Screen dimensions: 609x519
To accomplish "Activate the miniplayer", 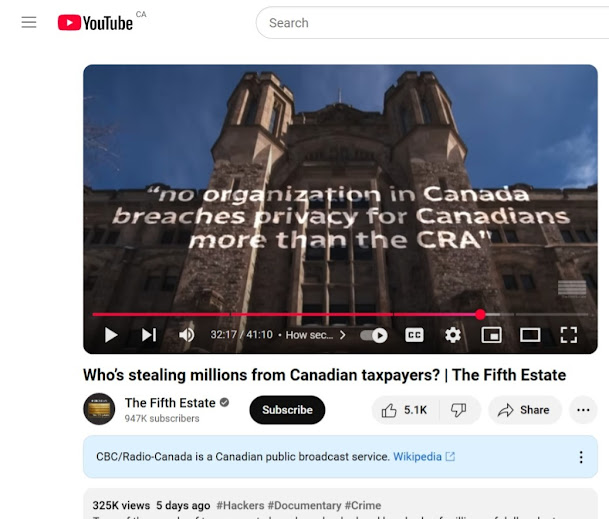I will click(x=491, y=335).
